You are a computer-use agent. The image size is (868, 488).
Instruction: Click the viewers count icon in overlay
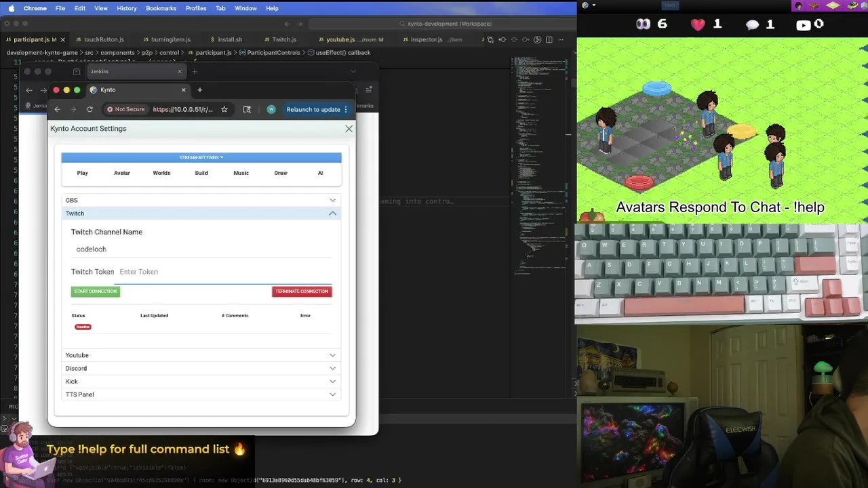tap(643, 24)
